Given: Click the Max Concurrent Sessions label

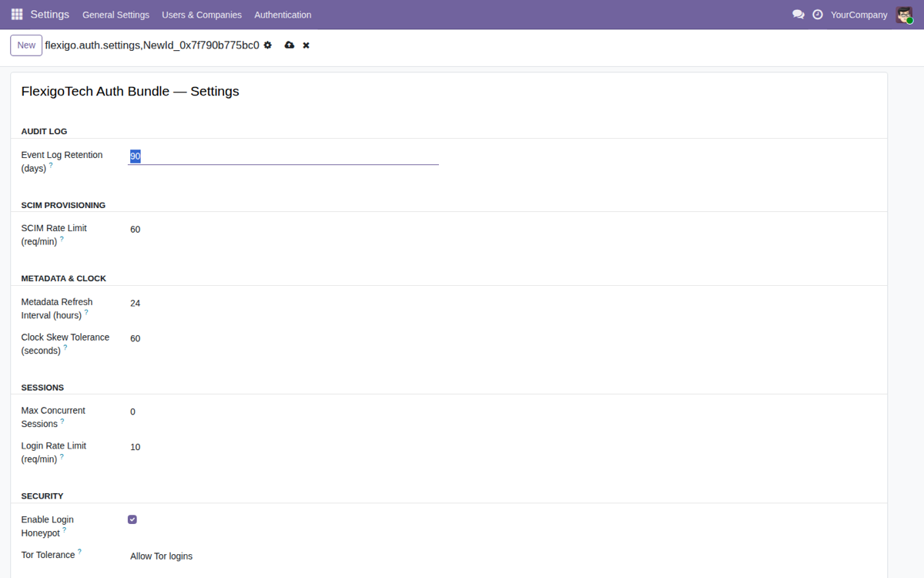Looking at the screenshot, I should point(53,417).
